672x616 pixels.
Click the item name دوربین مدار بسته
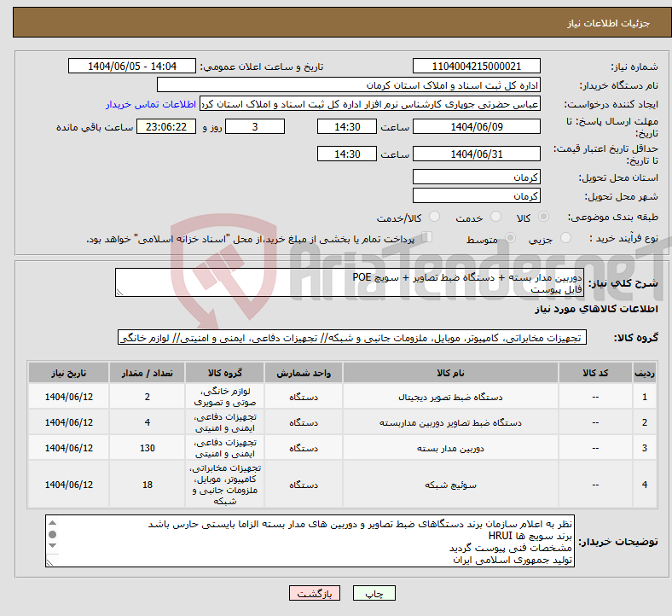tap(450, 449)
